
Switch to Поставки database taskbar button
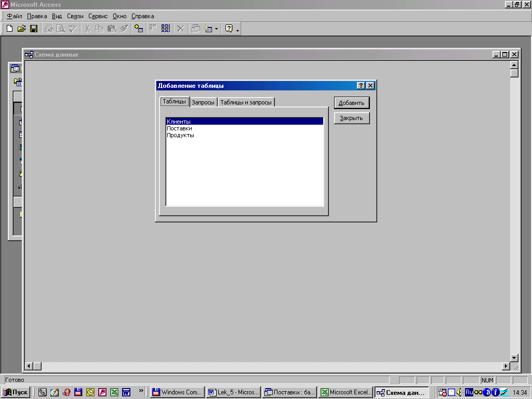pyautogui.click(x=290, y=392)
